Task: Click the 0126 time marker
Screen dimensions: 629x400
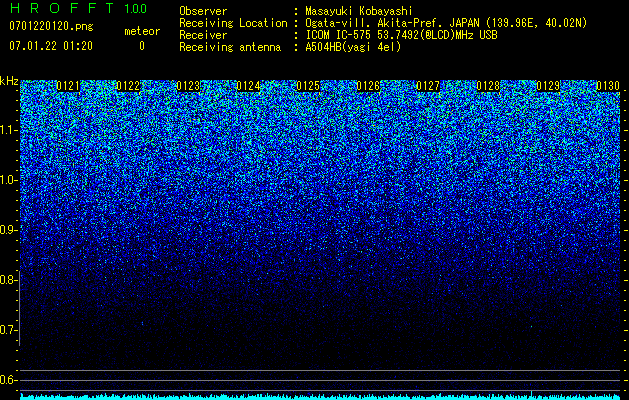Action: [368, 86]
